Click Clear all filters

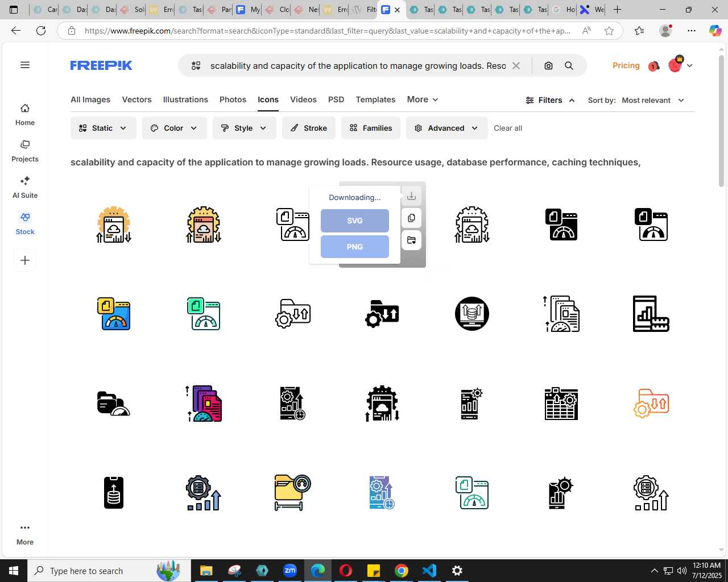tap(508, 128)
